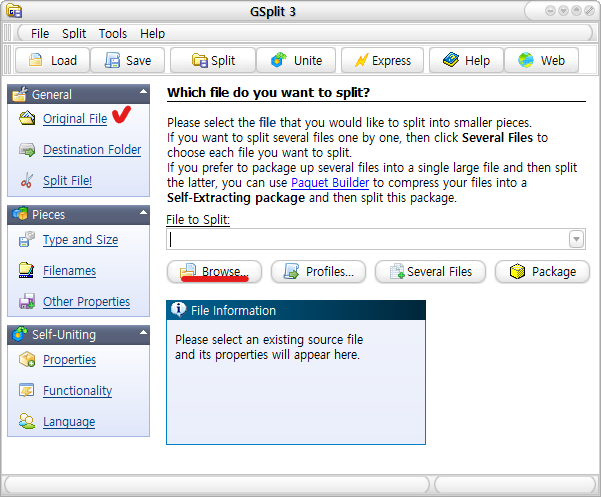Open the File menu
This screenshot has width=601, height=497.
(40, 34)
